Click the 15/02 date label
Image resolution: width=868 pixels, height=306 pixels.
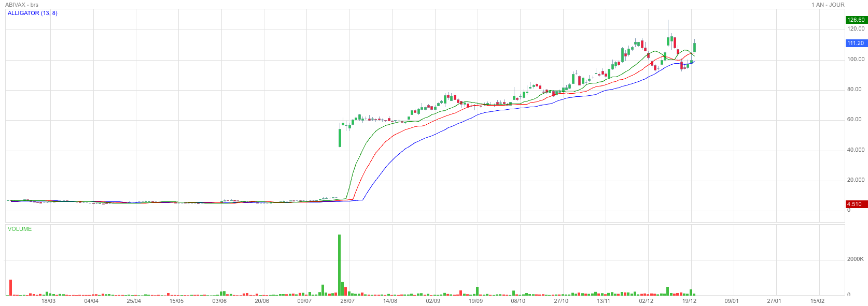[x=817, y=301]
